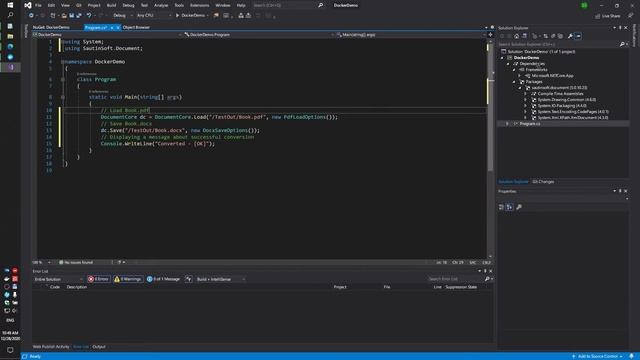Switch to the Output tab

tap(99, 347)
